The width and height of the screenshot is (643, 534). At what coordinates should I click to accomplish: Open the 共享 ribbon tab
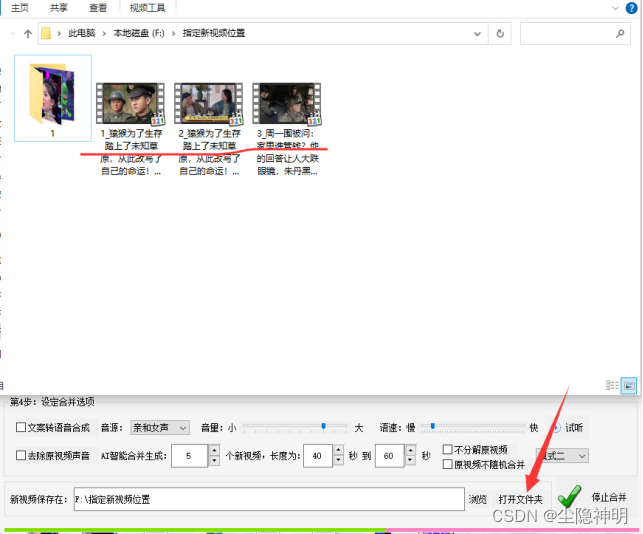pos(59,8)
